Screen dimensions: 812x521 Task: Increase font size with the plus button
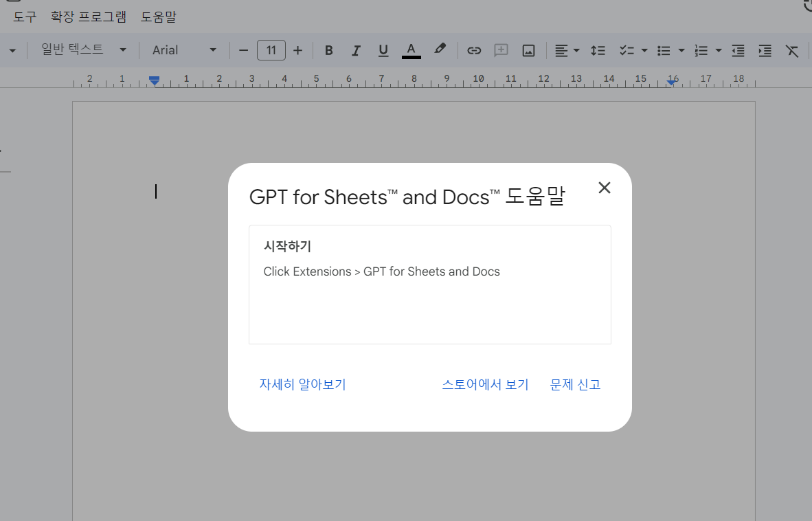click(297, 50)
